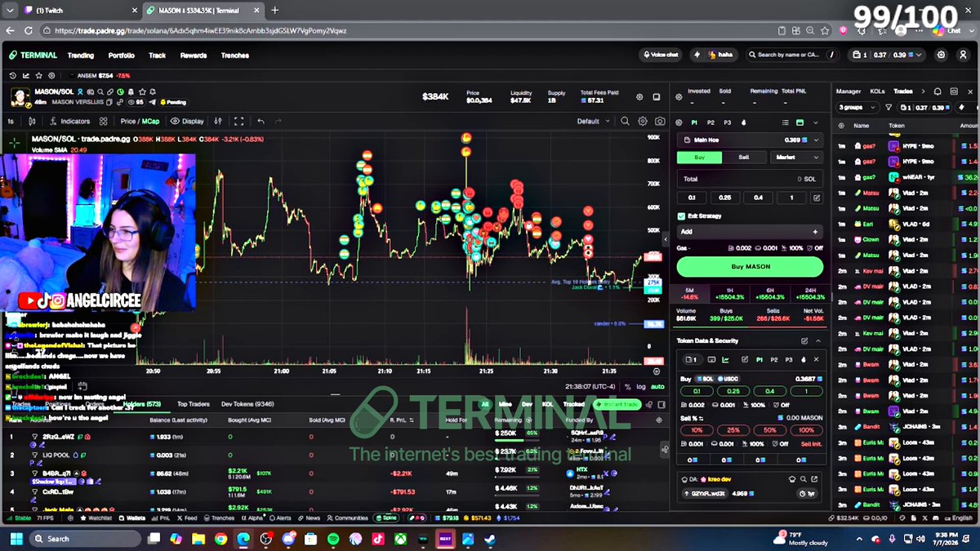Click the Buy MASON button
Screen dimensions: 980x551
(750, 267)
